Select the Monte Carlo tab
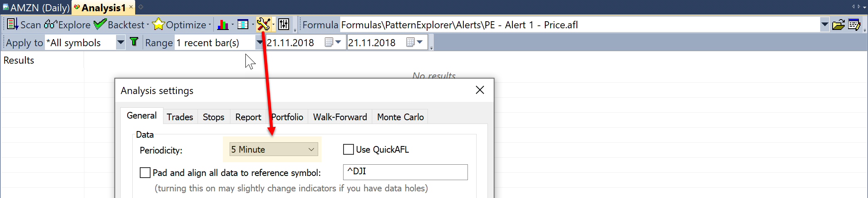Image resolution: width=868 pixels, height=198 pixels. (x=400, y=117)
